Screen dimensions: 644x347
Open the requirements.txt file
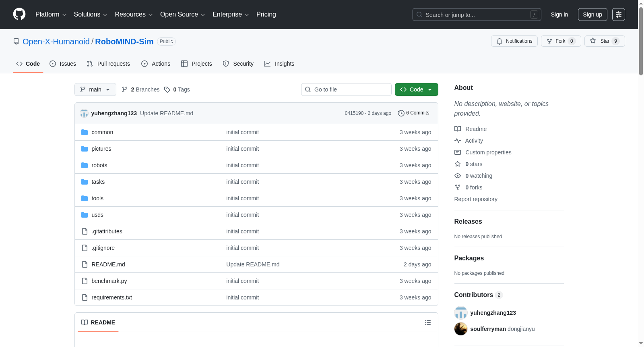click(112, 297)
